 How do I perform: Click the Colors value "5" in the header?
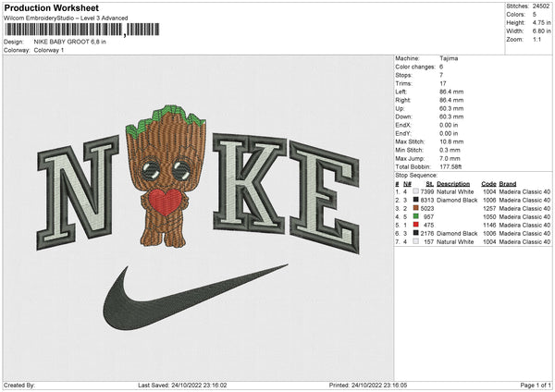pyautogui.click(x=535, y=15)
